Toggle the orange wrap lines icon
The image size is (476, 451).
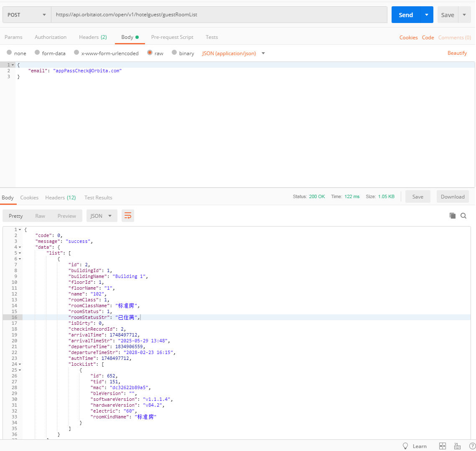(128, 216)
